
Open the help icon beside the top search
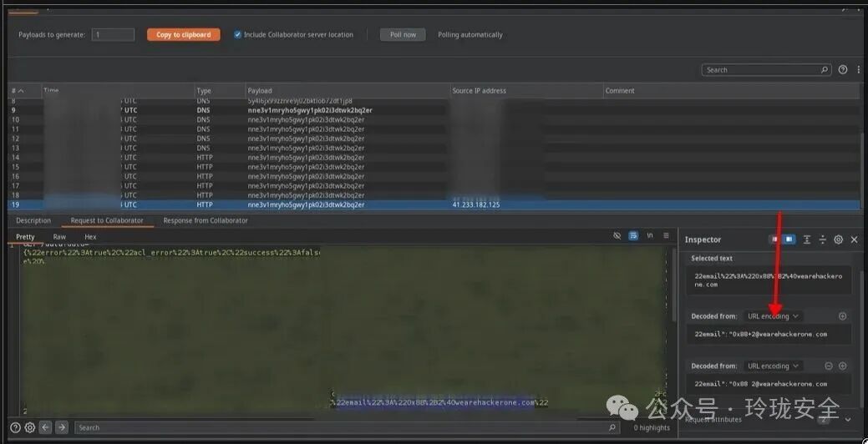tap(843, 69)
